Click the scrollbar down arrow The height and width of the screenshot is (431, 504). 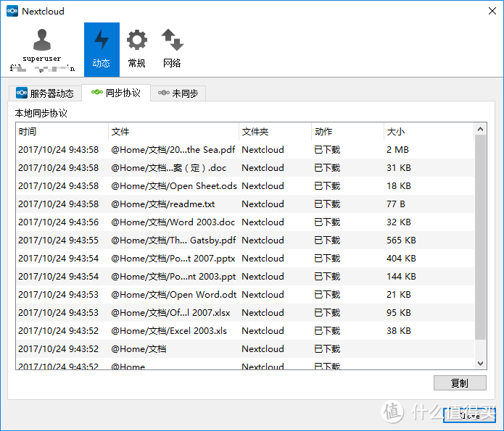(481, 363)
